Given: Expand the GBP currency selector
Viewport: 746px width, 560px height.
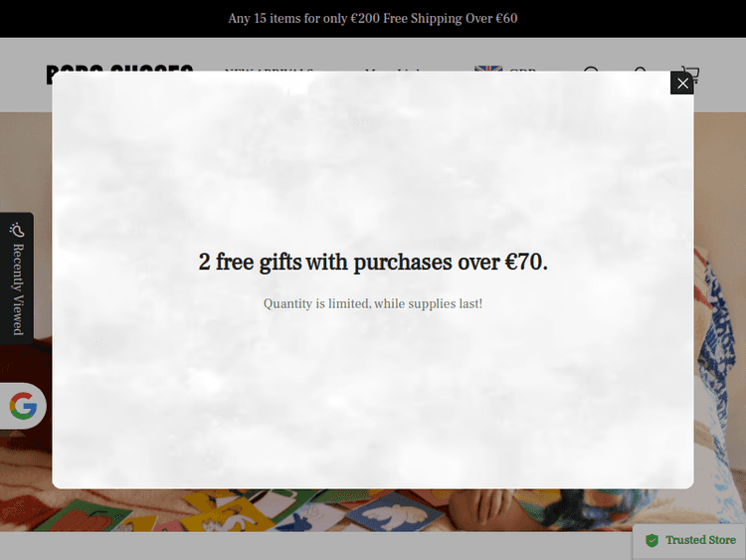Looking at the screenshot, I should (x=522, y=70).
